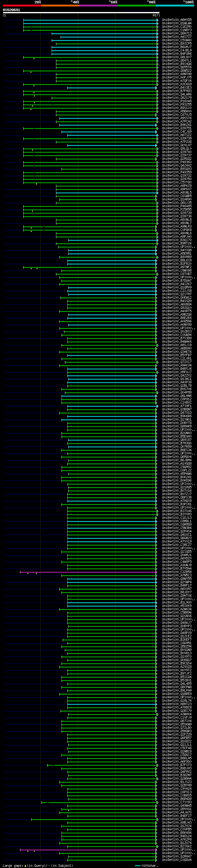
Task: Select label UniRef100_B4RSJ6
Action: [x=177, y=369]
